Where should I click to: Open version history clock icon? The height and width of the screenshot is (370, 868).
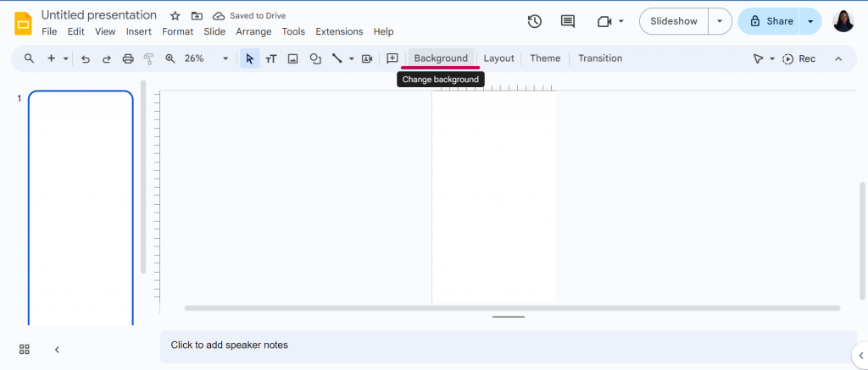pos(534,21)
